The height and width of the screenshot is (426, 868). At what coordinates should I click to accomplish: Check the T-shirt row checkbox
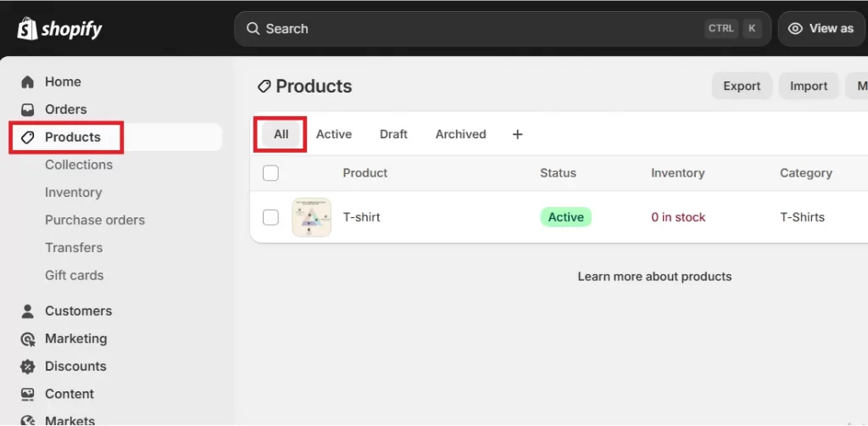(270, 217)
